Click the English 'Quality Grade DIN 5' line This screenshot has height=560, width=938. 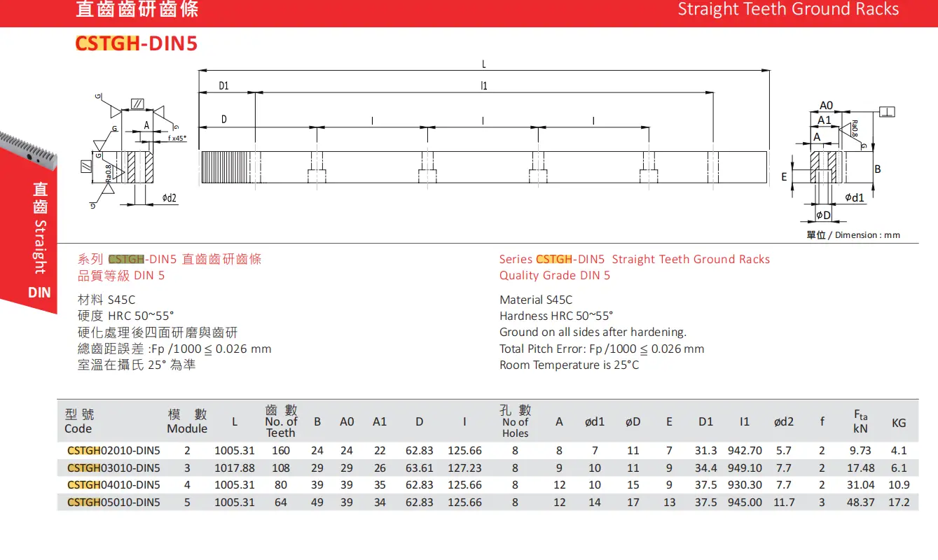[555, 275]
